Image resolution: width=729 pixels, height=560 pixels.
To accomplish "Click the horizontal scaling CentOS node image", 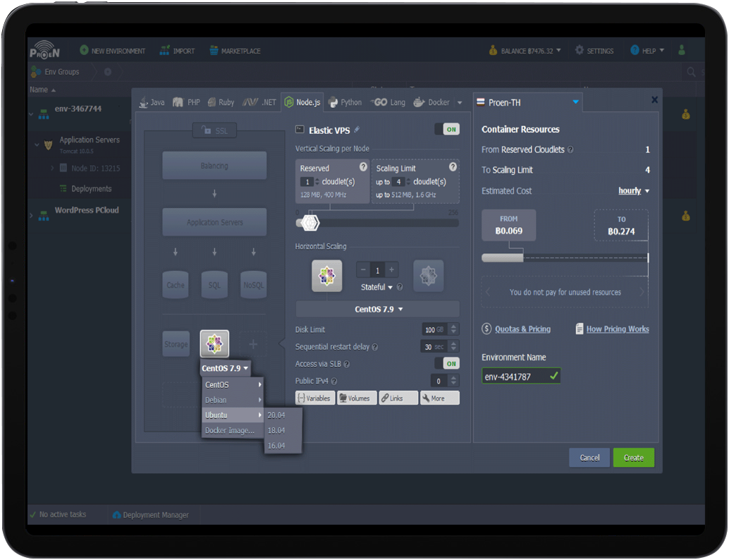I will pos(327,276).
